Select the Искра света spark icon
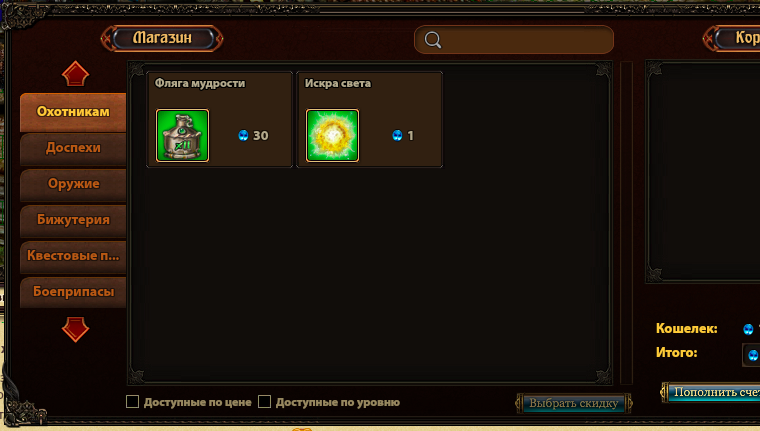The image size is (760, 431). pyautogui.click(x=332, y=135)
